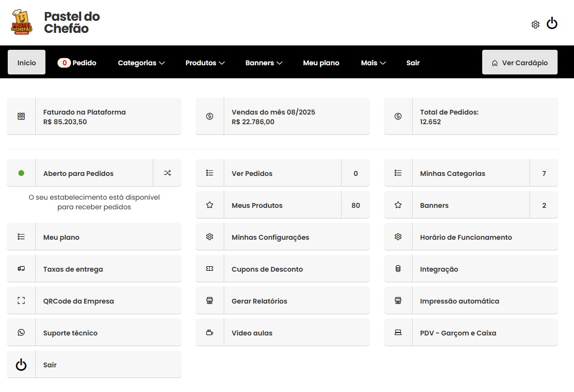
Task: Open the Meu plano menu item
Action: pos(321,62)
